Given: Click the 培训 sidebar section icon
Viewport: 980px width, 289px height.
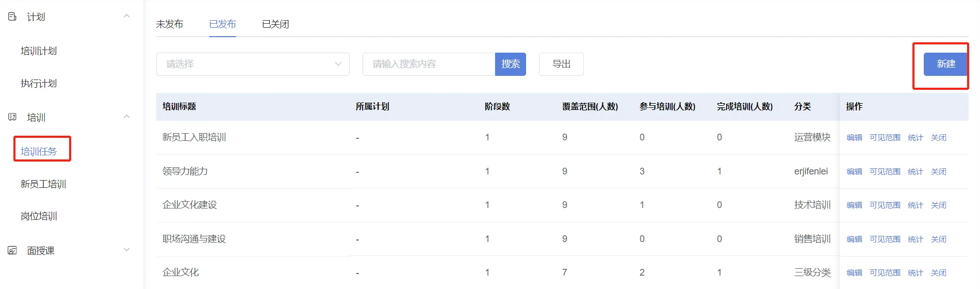Looking at the screenshot, I should (x=12, y=117).
